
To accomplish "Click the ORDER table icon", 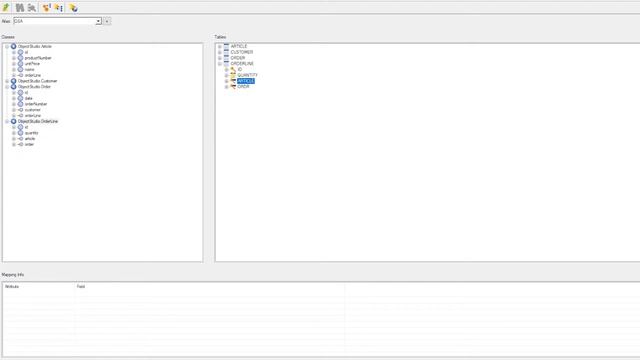I will (x=226, y=58).
